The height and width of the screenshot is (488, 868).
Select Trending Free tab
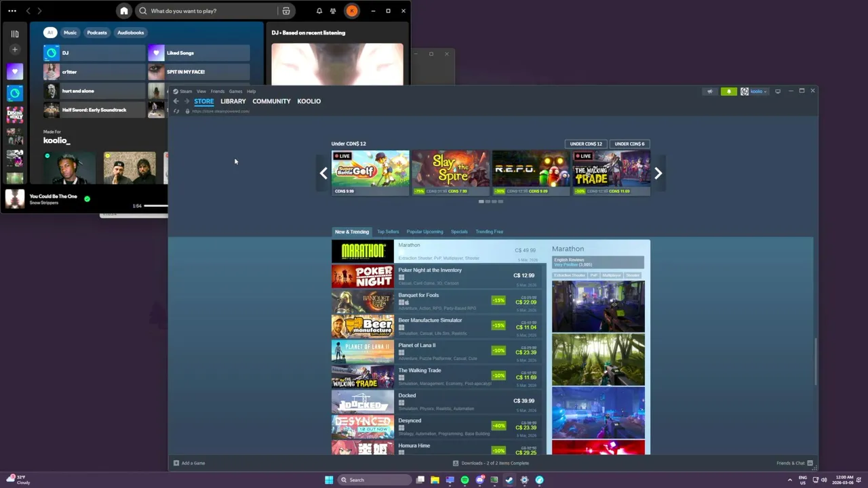pos(489,232)
